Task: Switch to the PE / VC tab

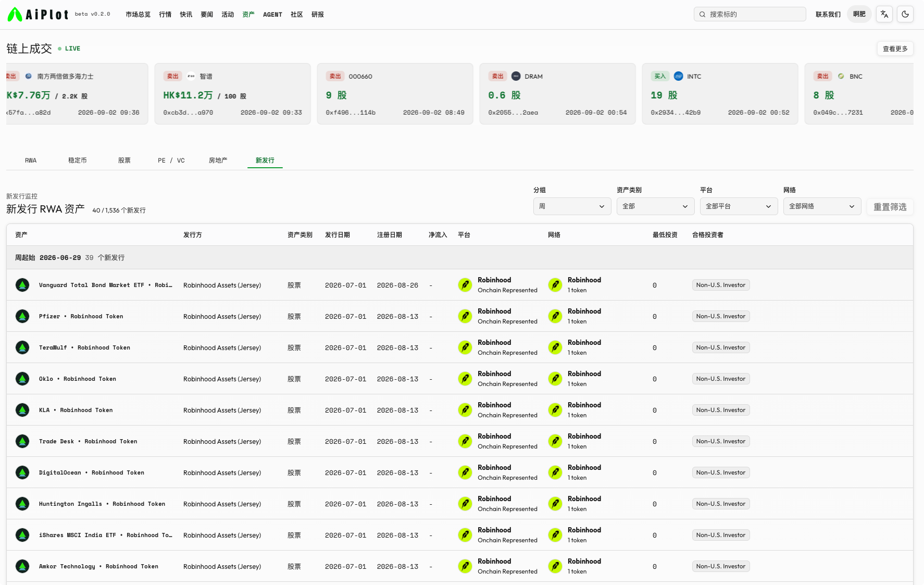Action: [x=171, y=160]
